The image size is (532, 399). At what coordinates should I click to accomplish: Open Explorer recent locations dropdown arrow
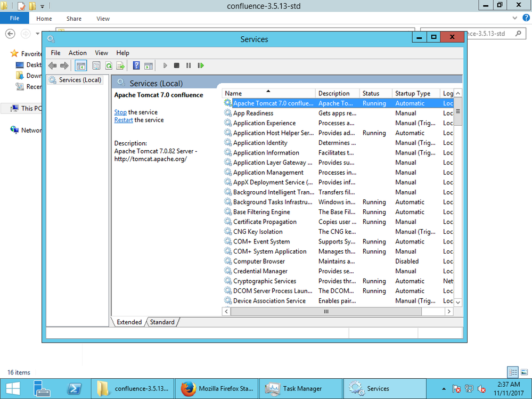point(37,34)
